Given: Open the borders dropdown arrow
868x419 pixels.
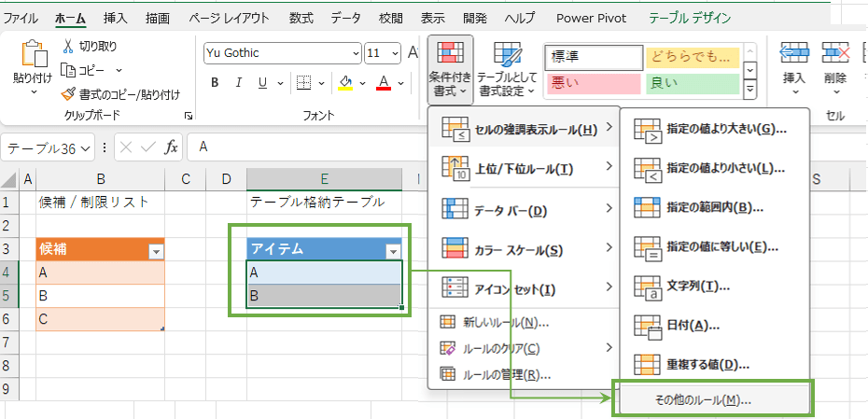Looking at the screenshot, I should coord(320,84).
